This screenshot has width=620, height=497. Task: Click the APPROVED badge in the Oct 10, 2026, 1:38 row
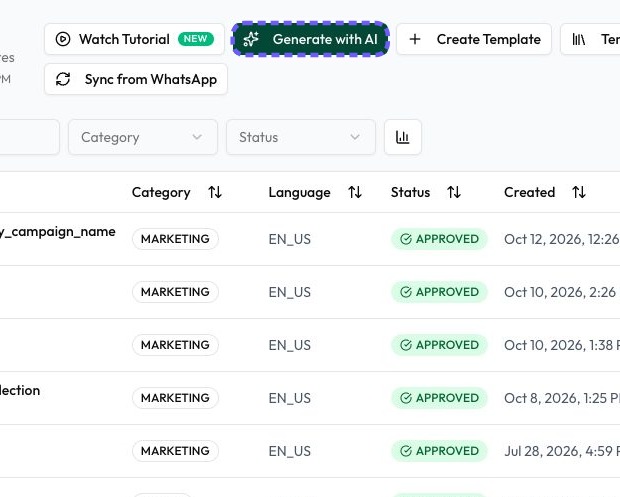coord(439,345)
